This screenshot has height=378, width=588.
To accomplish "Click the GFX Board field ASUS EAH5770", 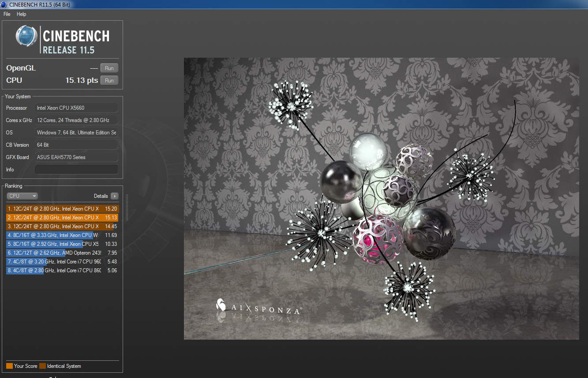I will pos(76,157).
